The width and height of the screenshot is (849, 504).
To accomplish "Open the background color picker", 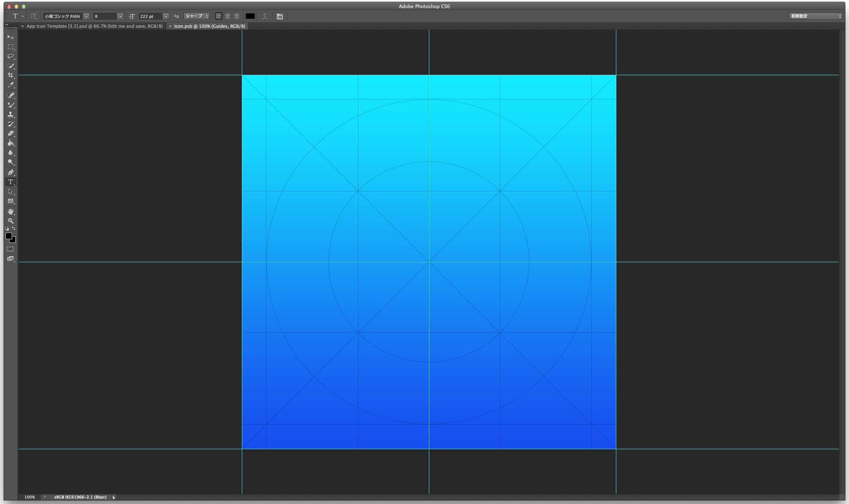I will click(14, 241).
